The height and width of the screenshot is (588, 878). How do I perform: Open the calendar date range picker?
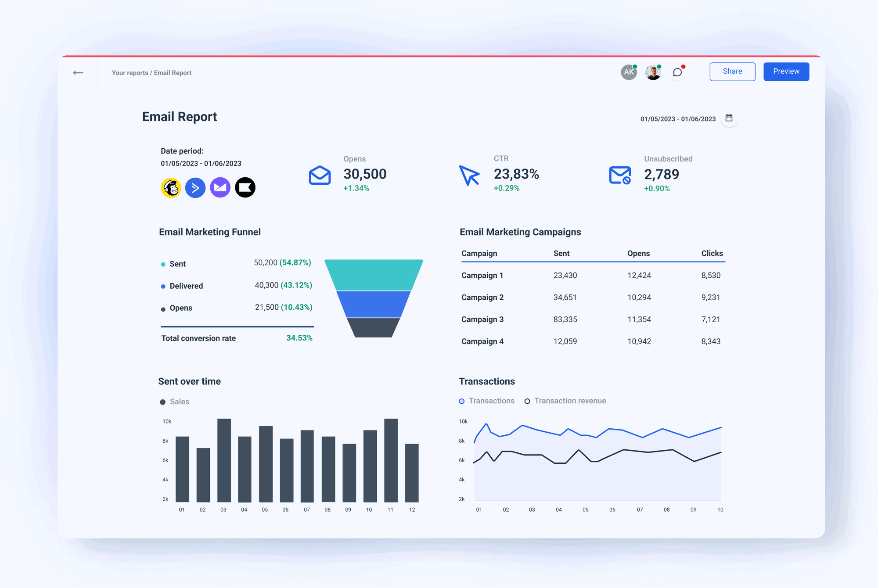(x=729, y=118)
